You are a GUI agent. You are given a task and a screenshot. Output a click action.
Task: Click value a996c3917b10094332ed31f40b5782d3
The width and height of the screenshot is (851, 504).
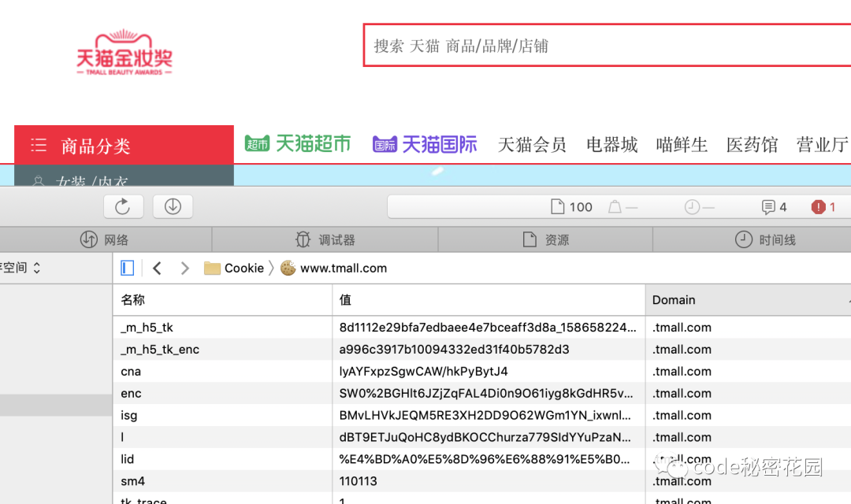click(x=455, y=350)
